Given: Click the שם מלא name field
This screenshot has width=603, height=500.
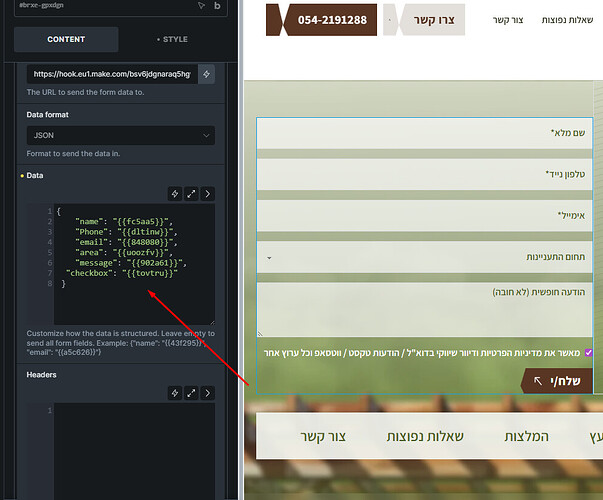Looking at the screenshot, I should pyautogui.click(x=425, y=133).
